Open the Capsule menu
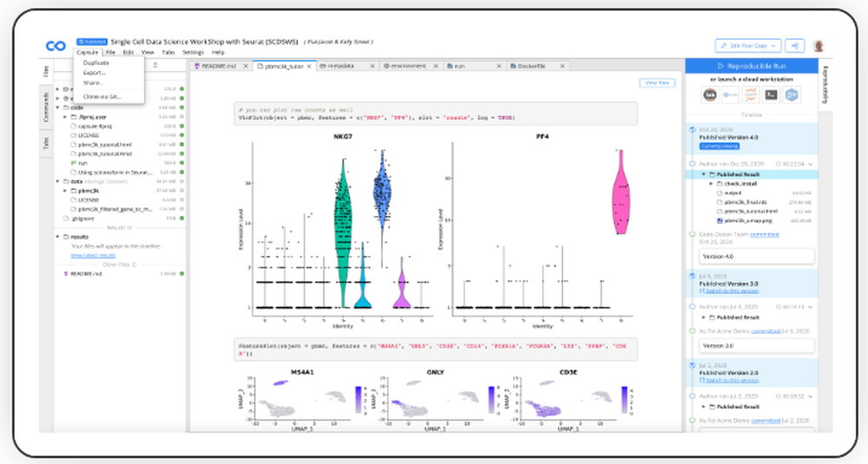 pos(88,53)
